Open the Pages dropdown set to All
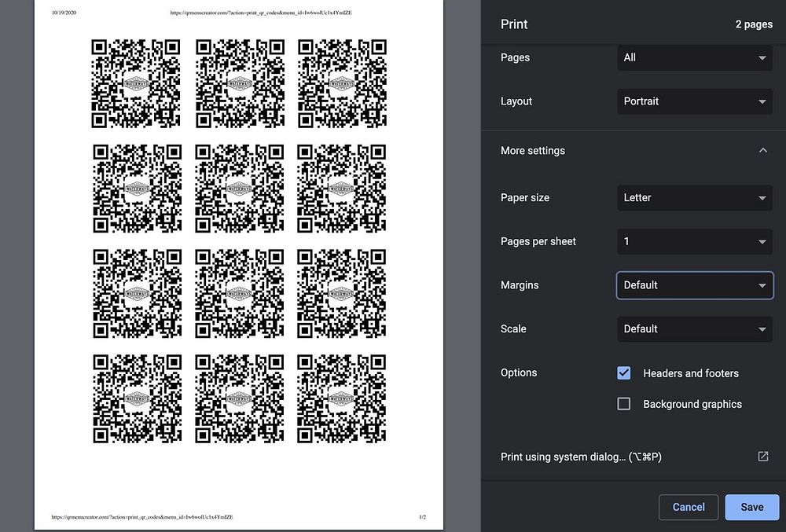The width and height of the screenshot is (786, 532). click(x=694, y=57)
